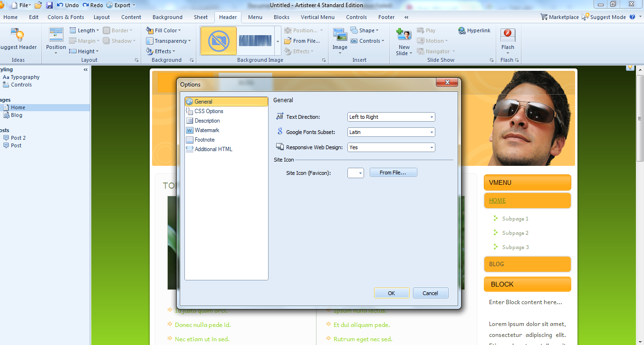Load background image From File in ribbon
Image resolution: width=644 pixels, height=345 pixels.
[x=302, y=41]
